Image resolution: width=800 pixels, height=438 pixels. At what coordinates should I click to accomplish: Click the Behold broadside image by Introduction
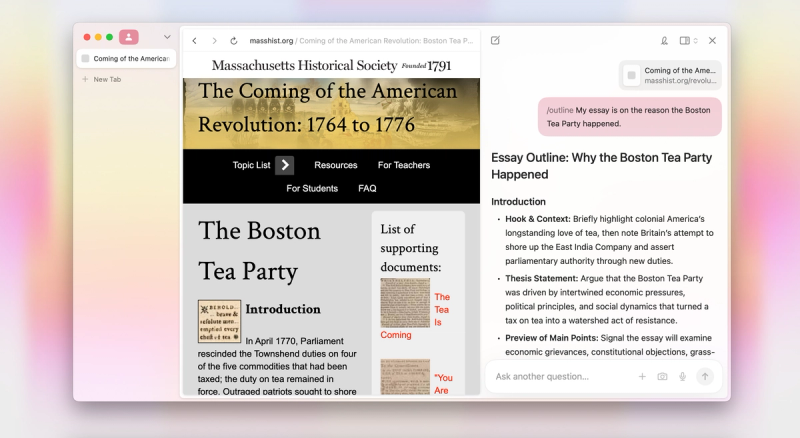click(x=219, y=321)
